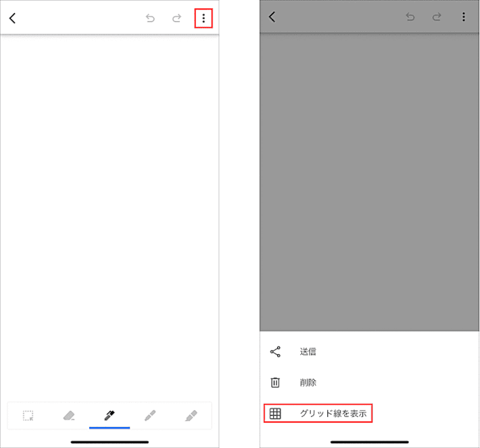Select the highlighter tool at toolbar end
Screen dimensions: 480x448
pos(191,416)
